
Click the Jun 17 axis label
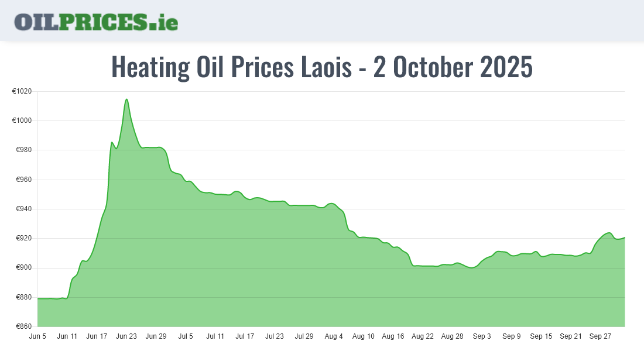point(97,336)
